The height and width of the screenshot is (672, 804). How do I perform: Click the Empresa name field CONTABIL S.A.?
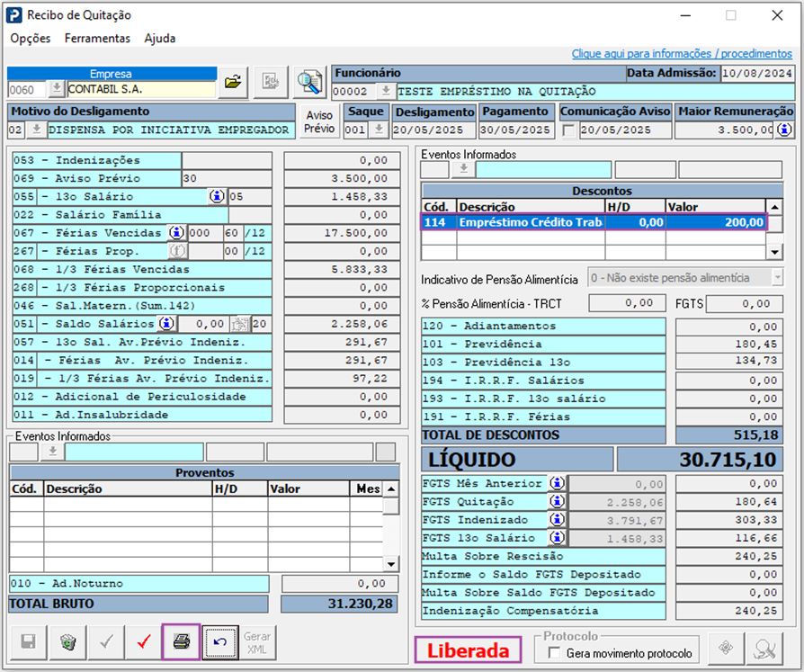coord(141,89)
